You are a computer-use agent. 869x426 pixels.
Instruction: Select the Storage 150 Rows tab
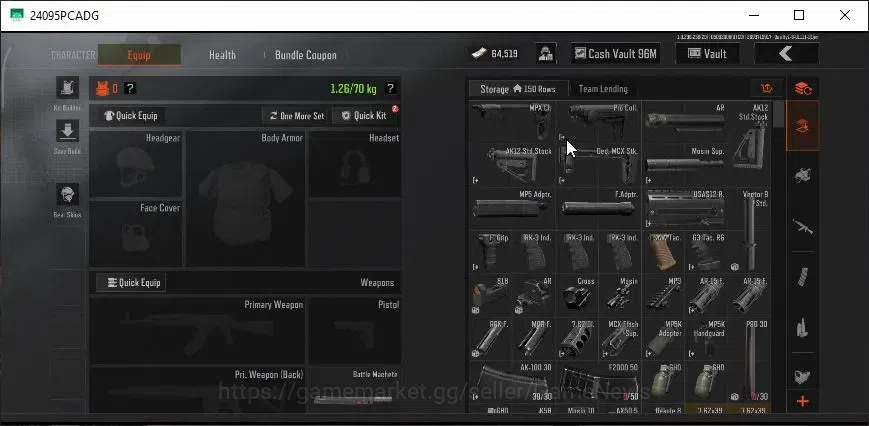pyautogui.click(x=518, y=89)
